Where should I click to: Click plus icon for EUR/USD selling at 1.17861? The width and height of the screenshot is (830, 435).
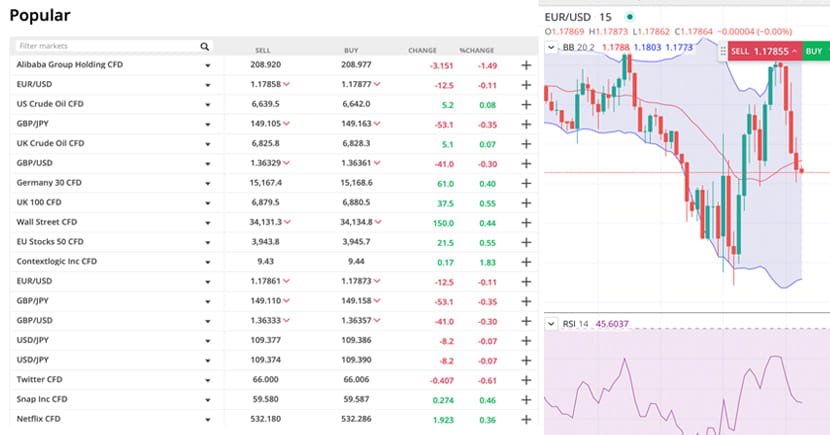[x=526, y=282]
